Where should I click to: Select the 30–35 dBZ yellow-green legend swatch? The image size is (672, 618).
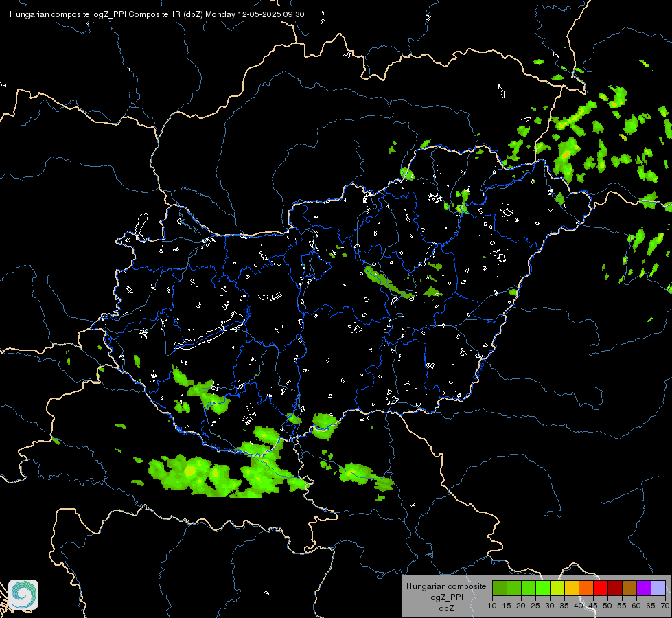(557, 588)
